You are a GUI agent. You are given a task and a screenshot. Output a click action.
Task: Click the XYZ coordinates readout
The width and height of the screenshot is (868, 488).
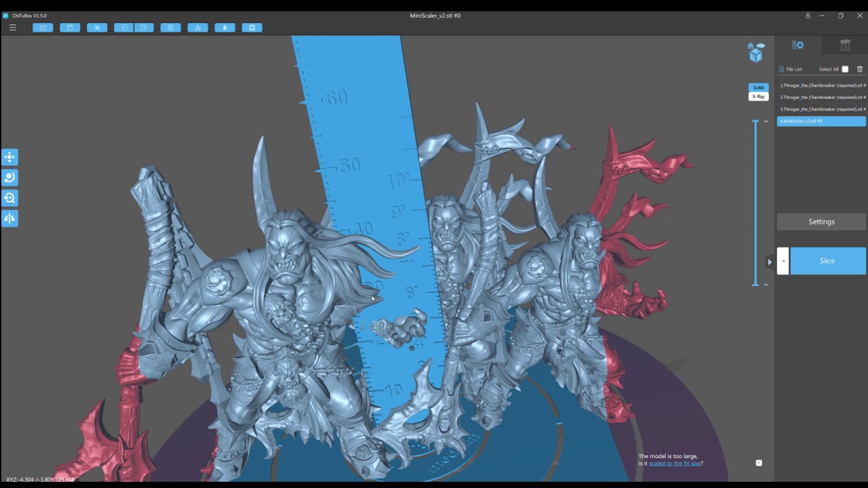[41, 480]
